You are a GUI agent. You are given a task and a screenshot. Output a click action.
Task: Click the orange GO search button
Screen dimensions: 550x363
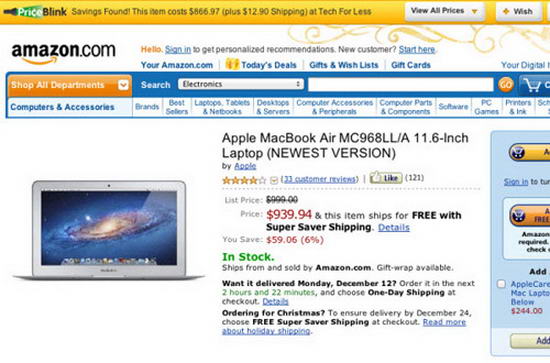tap(505, 85)
